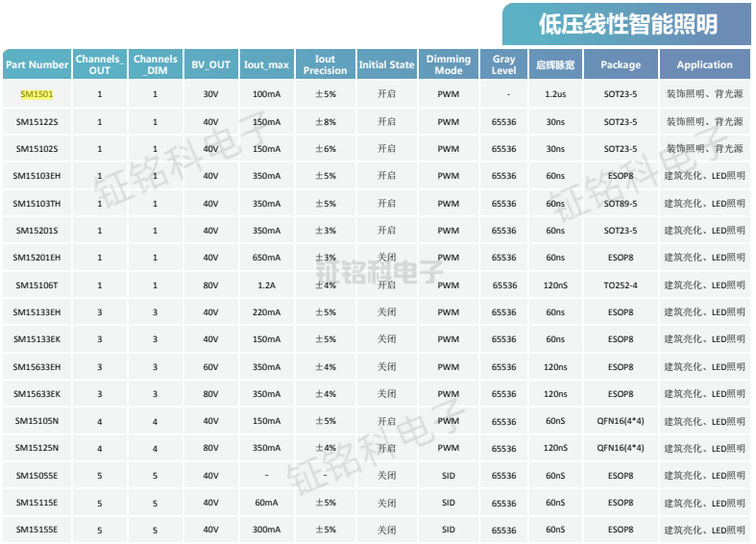Select the 120nS pulse width for SM15125N
Image resolution: width=756 pixels, height=544 pixels.
click(x=555, y=448)
